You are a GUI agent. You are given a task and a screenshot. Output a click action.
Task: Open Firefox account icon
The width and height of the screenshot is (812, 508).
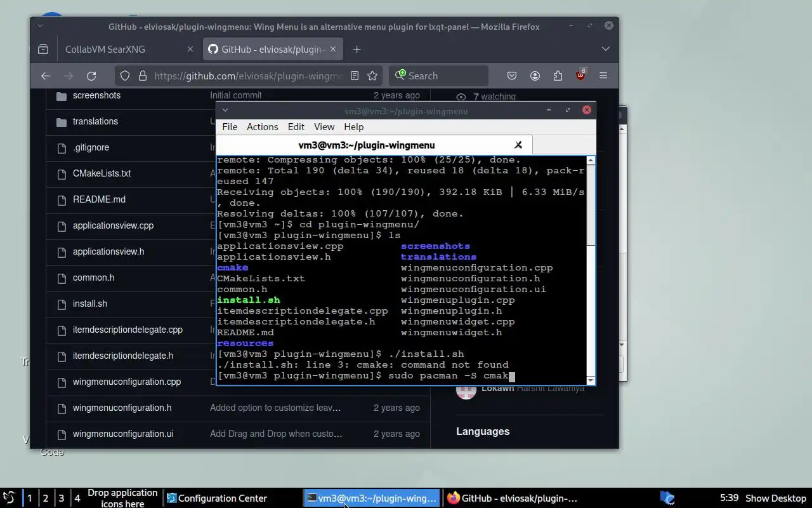pyautogui.click(x=535, y=76)
